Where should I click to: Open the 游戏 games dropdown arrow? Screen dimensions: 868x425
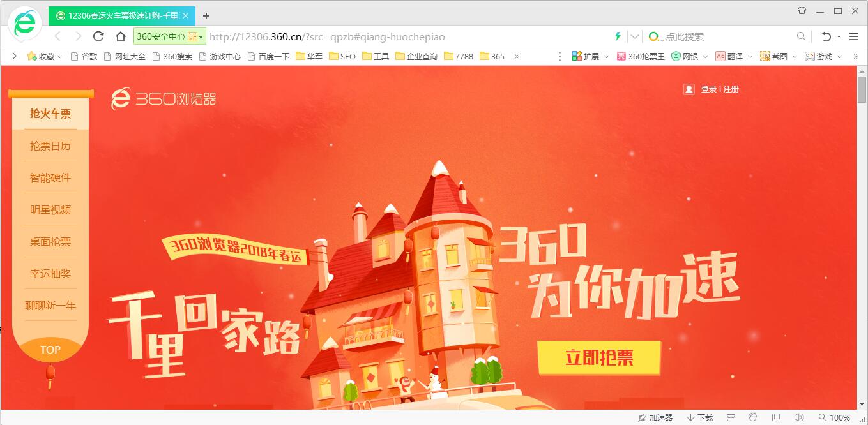839,56
